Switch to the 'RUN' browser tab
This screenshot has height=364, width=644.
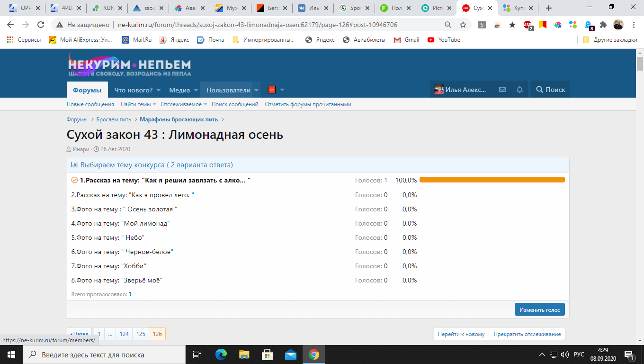click(108, 8)
